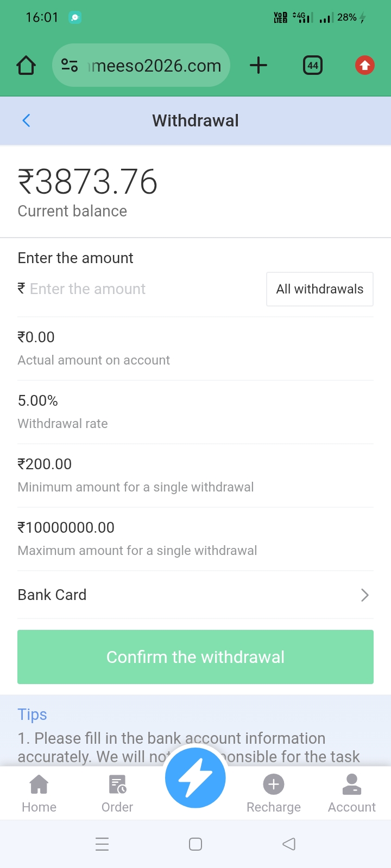This screenshot has width=391, height=868.
Task: Open the Home tab
Action: pos(39,793)
